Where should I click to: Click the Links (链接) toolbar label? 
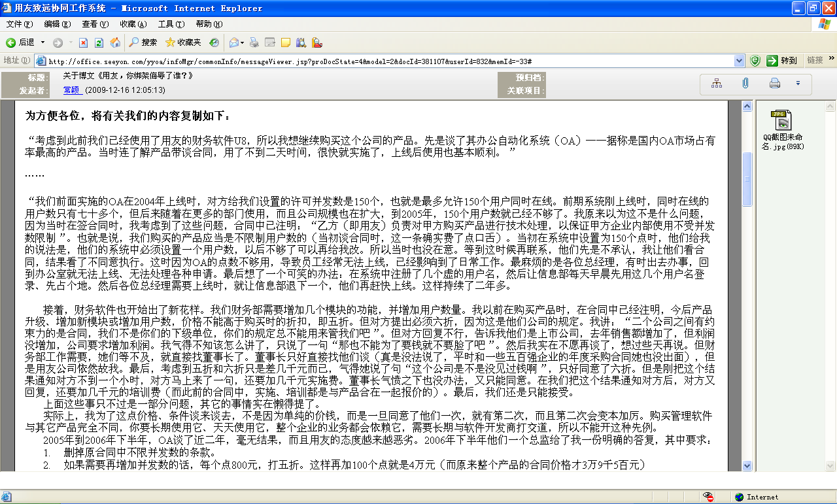click(815, 60)
